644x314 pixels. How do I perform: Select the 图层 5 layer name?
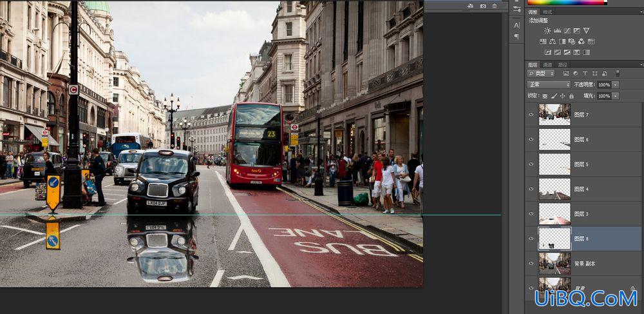[581, 164]
